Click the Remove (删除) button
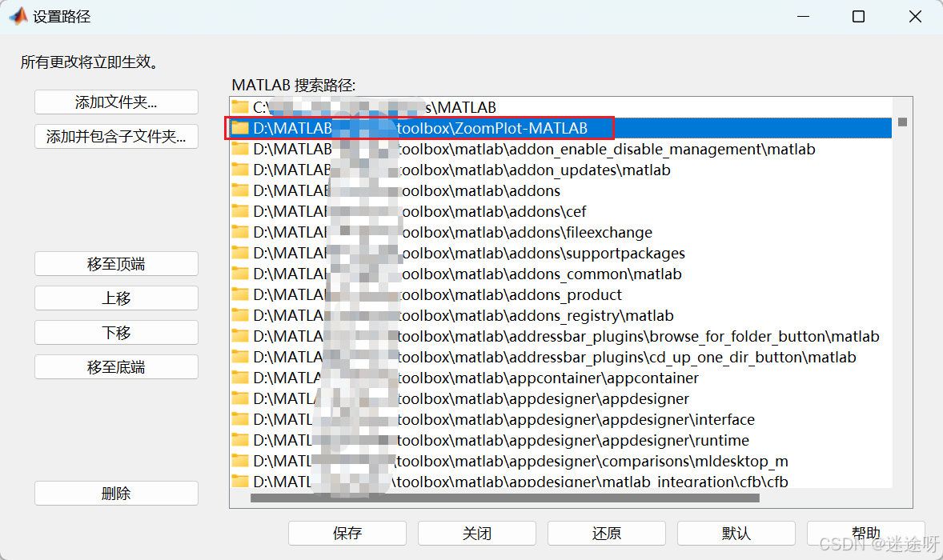The height and width of the screenshot is (560, 943). [116, 494]
